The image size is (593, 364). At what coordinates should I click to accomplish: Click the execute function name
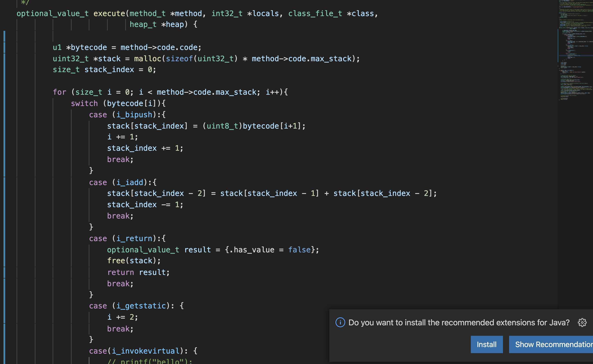coord(109,13)
